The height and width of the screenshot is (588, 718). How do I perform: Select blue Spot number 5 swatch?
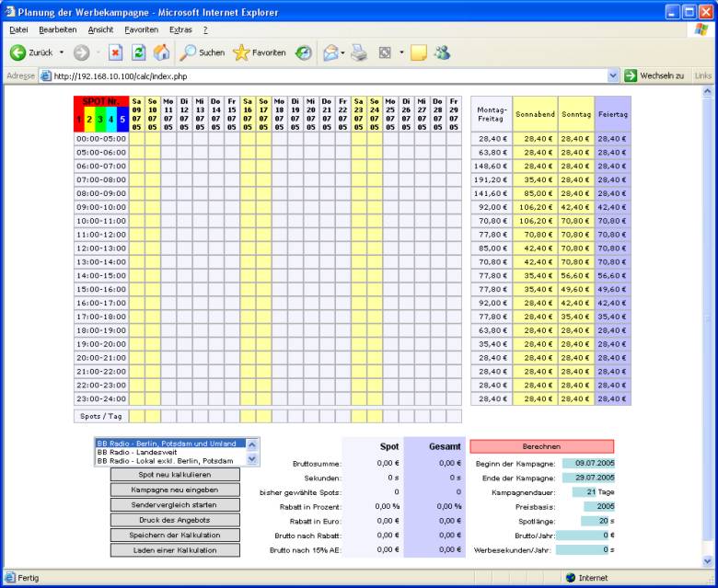pyautogui.click(x=122, y=118)
